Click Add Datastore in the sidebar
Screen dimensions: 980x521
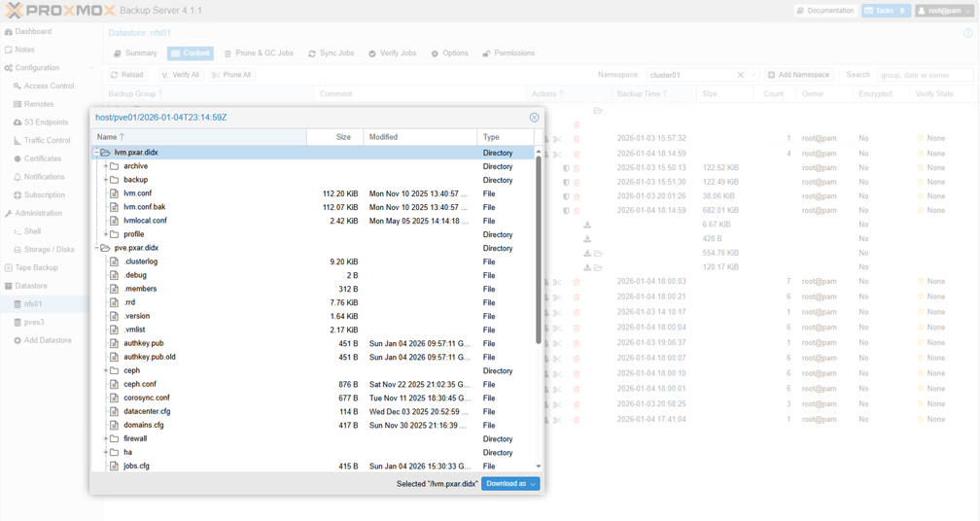point(48,340)
